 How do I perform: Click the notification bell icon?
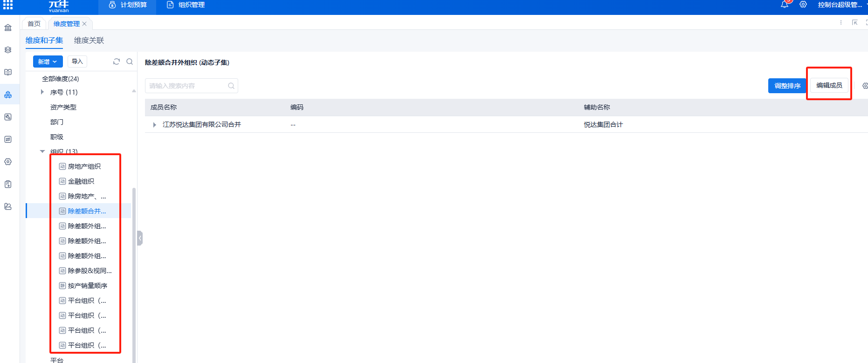(785, 5)
